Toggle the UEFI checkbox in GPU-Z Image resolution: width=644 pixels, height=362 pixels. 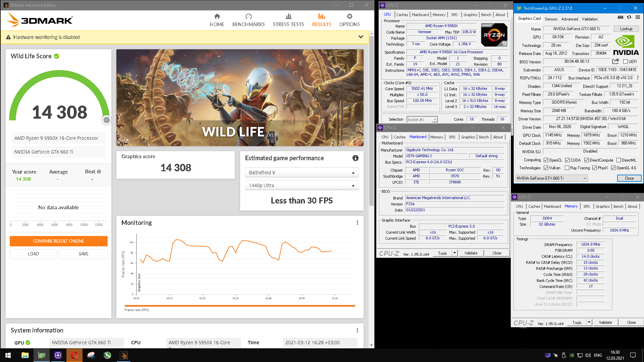(625, 62)
